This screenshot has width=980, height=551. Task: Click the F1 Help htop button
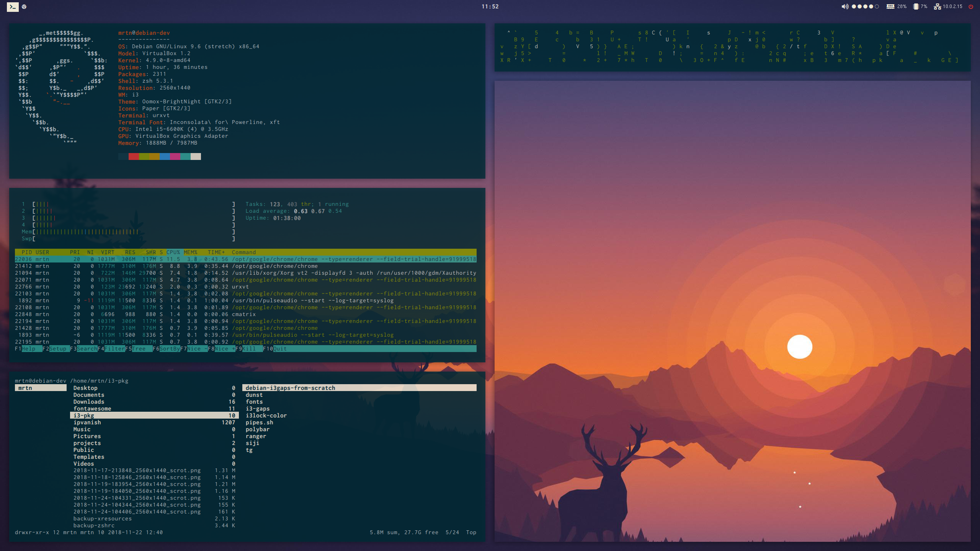(x=29, y=349)
